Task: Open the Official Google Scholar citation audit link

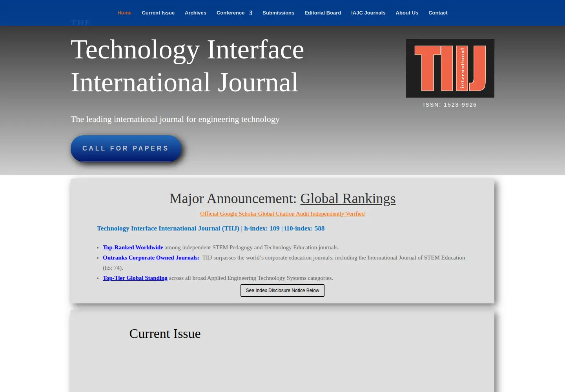Action: pos(282,214)
